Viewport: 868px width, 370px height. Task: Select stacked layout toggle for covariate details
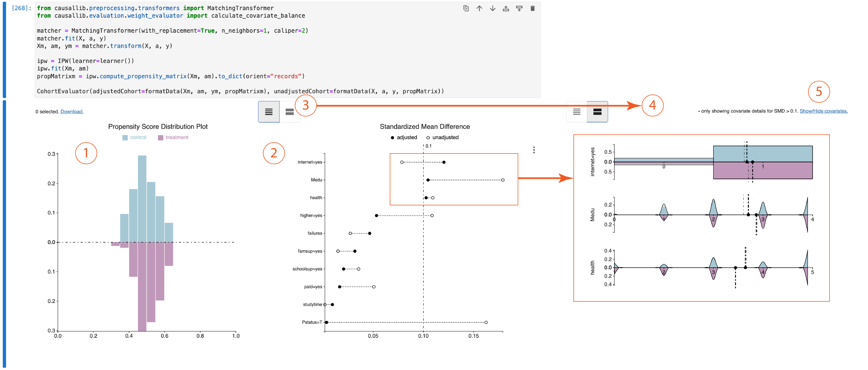pos(597,112)
